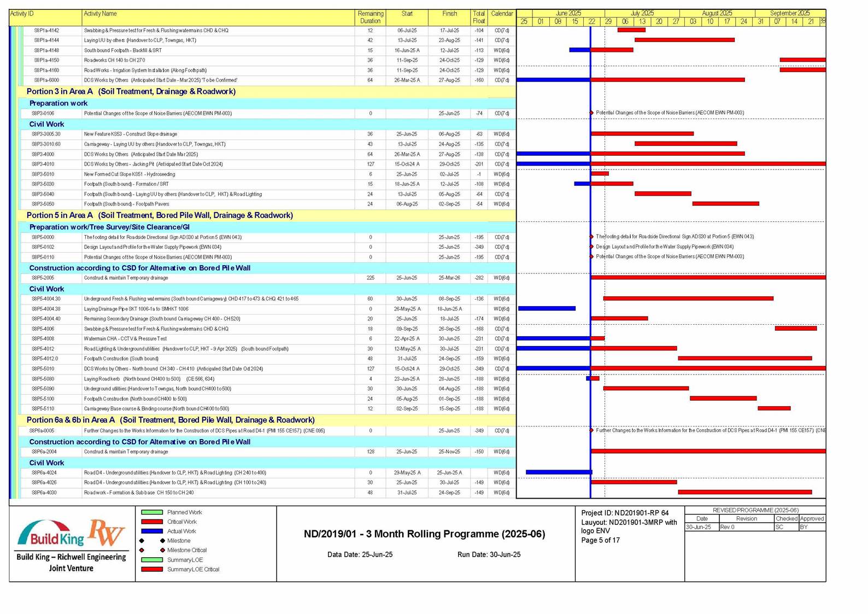Click total float value -282

click(479, 278)
